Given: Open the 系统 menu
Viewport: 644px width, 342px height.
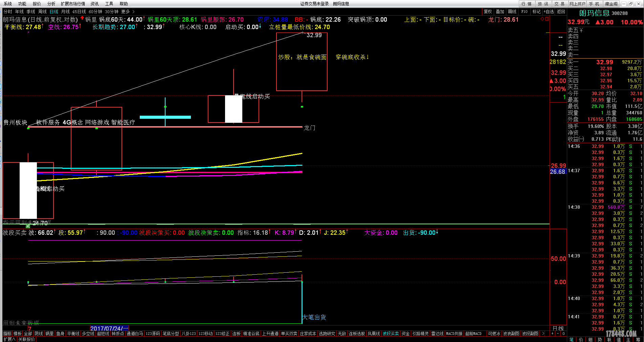Looking at the screenshot, I should [8, 4].
